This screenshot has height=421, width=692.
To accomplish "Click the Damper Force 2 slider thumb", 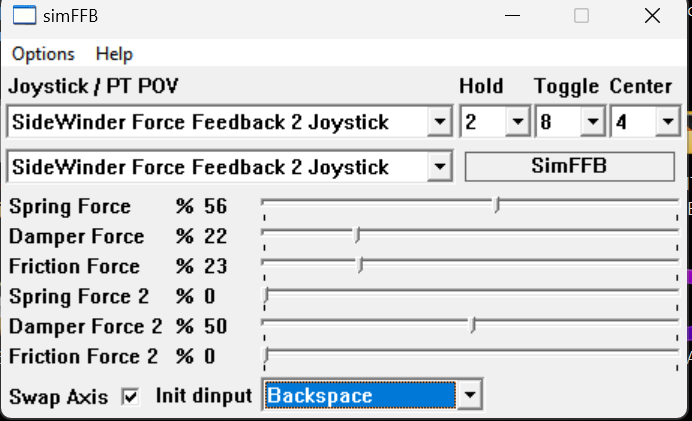I will pos(473,325).
